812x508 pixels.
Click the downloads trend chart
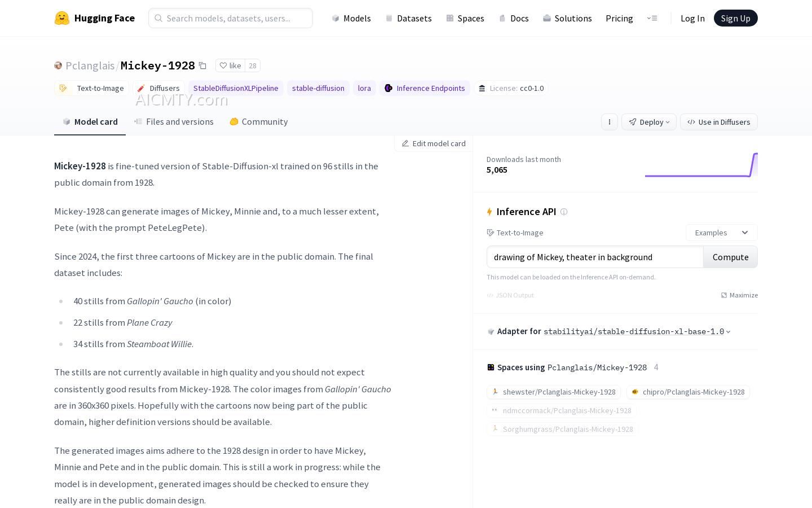[x=701, y=165]
